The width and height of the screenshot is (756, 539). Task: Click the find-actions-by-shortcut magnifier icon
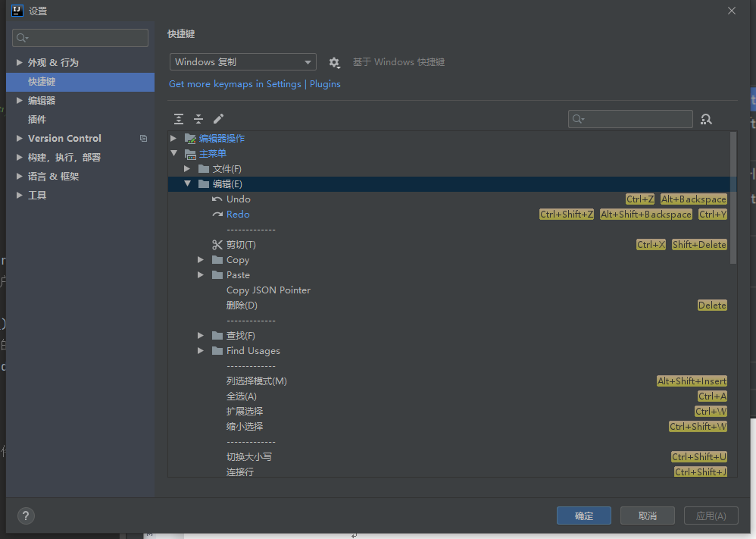(x=706, y=119)
